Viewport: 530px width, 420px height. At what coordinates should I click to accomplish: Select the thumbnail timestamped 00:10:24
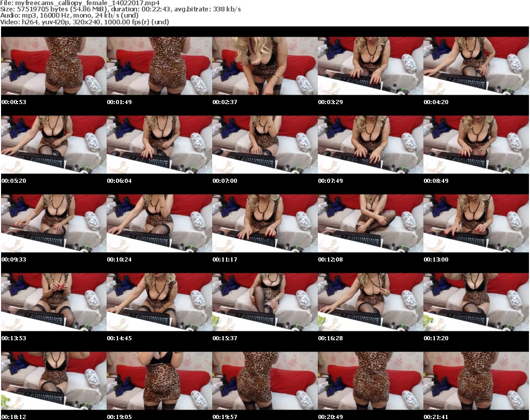[159, 224]
